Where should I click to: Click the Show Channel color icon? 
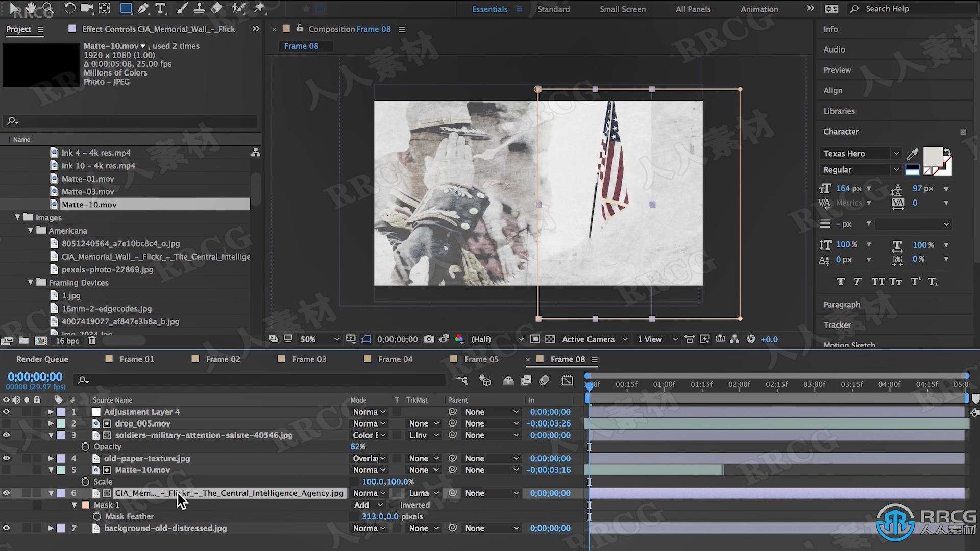click(459, 339)
